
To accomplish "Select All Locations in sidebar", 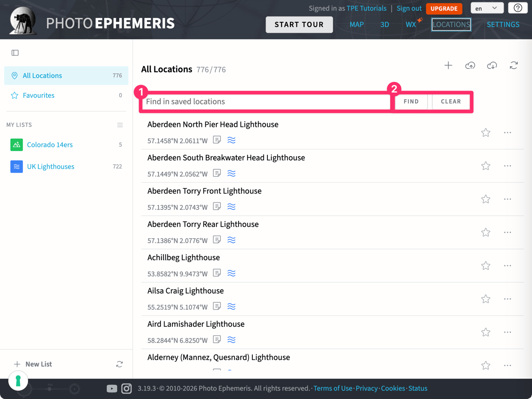I will pos(66,75).
